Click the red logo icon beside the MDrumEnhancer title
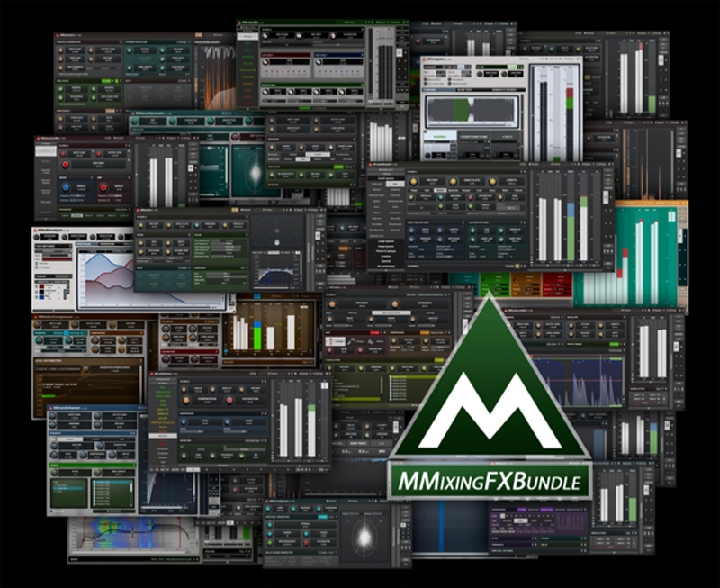 tap(50, 408)
